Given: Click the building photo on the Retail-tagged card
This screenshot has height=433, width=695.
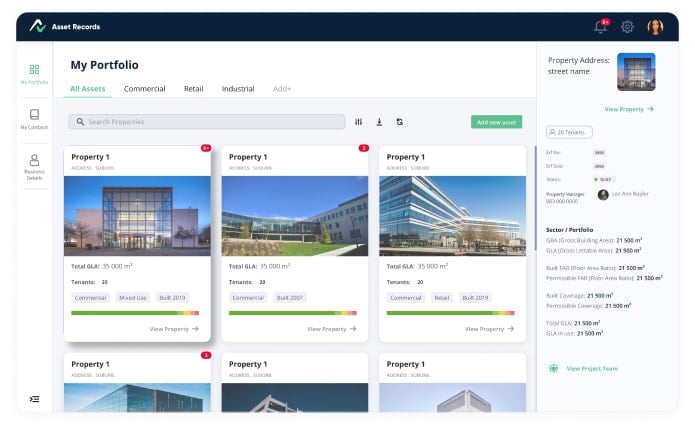Looking at the screenshot, I should coord(453,216).
